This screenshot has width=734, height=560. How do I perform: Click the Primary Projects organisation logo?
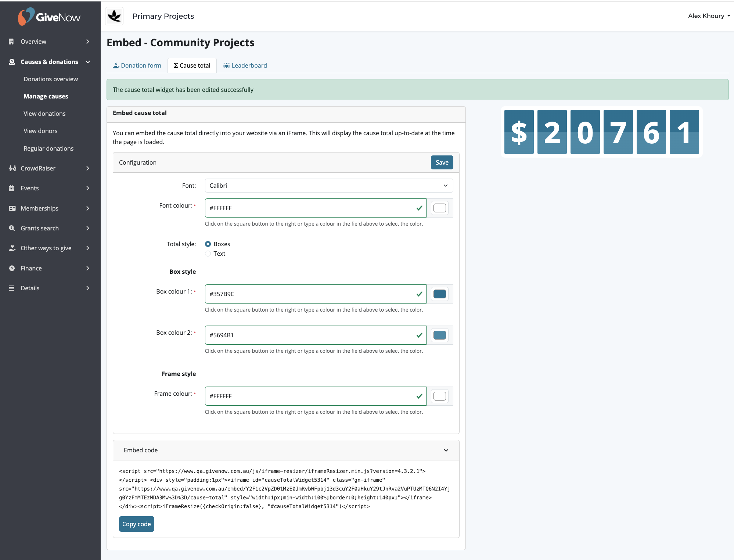coord(114,16)
